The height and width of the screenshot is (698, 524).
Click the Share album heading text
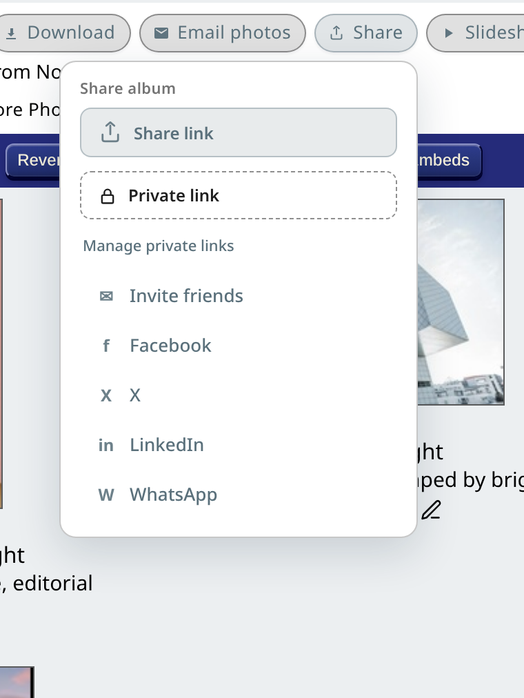tap(128, 88)
